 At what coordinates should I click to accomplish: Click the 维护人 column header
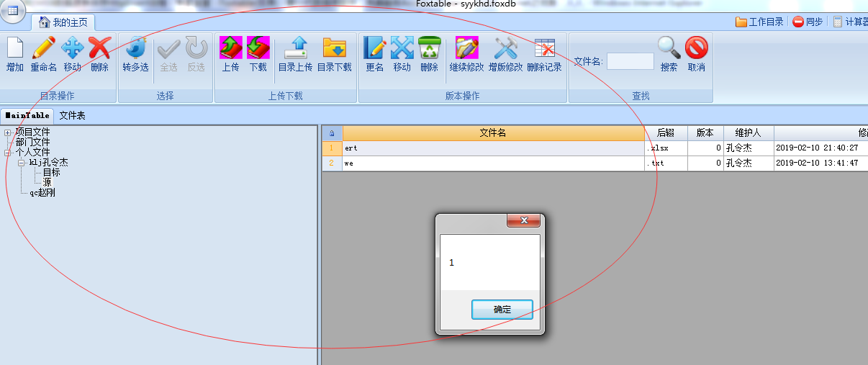click(x=749, y=132)
